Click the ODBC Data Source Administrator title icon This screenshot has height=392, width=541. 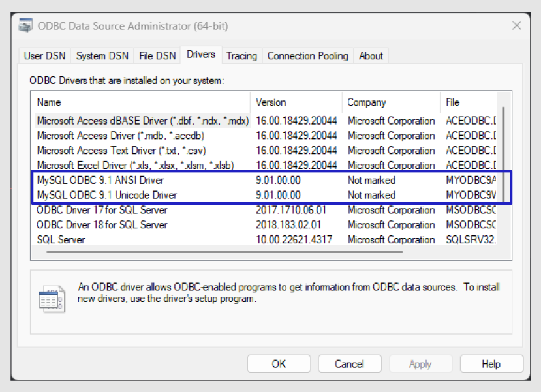click(25, 27)
